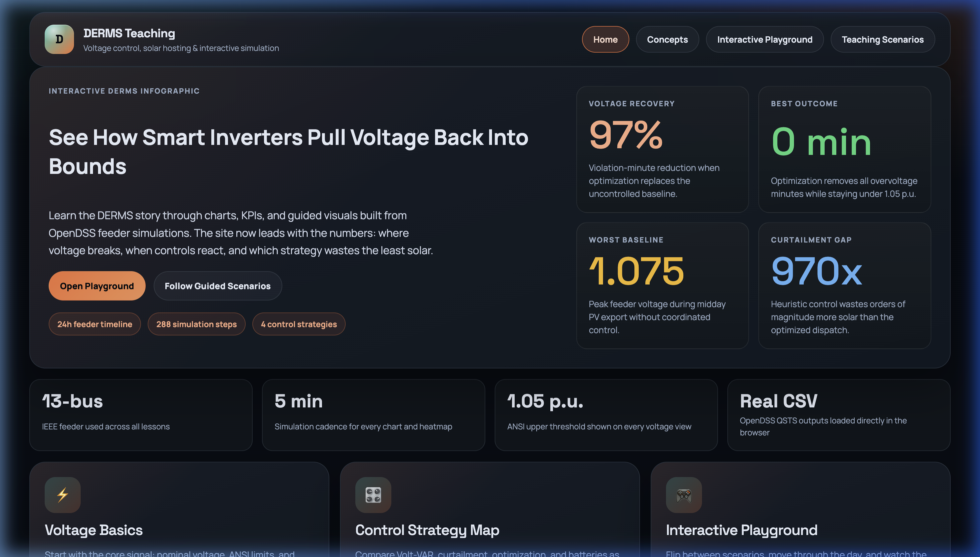Click the Curtailment Gap 970x card
Screen dimensions: 980x557
tap(844, 285)
